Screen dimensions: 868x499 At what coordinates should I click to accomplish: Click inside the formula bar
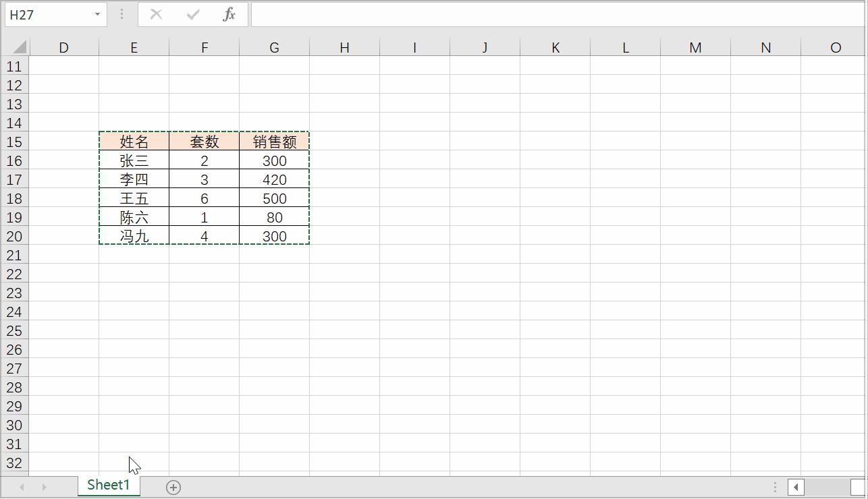pos(472,13)
